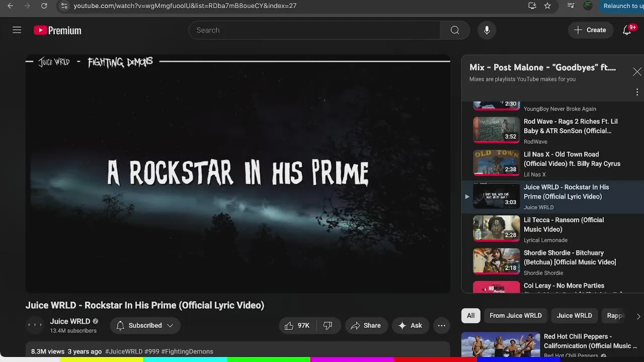Open more actions ellipsis under video
Image resolution: width=644 pixels, height=362 pixels.
pos(441,326)
